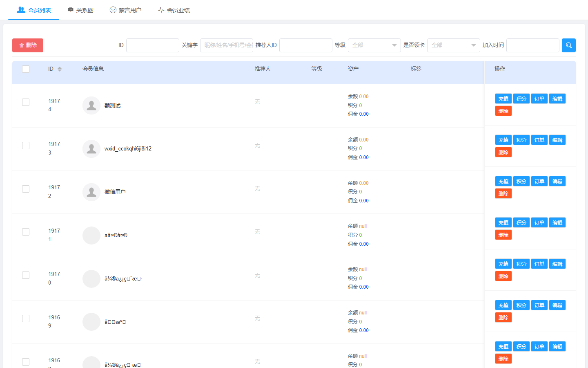The image size is (588, 368).
Task: Click orange 删除 in row ID 19170
Action: tap(503, 276)
